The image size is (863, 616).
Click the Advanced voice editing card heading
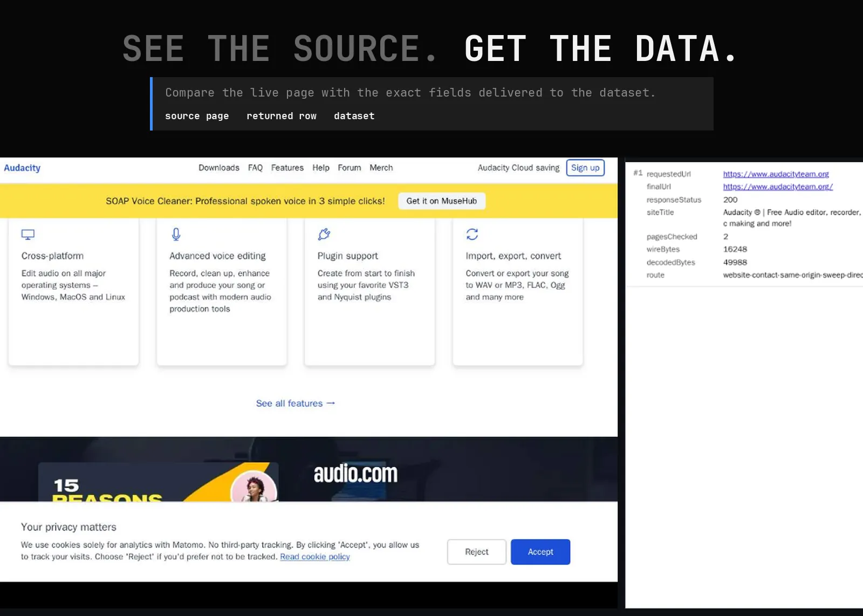click(217, 256)
